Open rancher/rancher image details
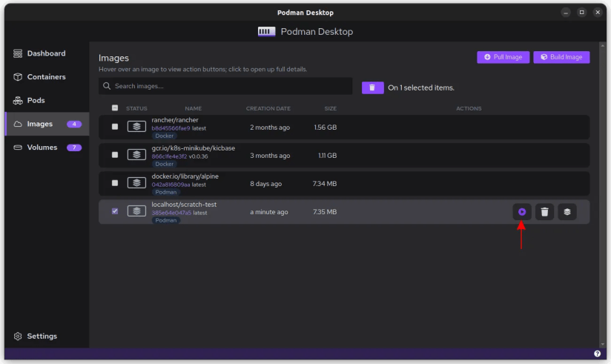 pos(174,120)
